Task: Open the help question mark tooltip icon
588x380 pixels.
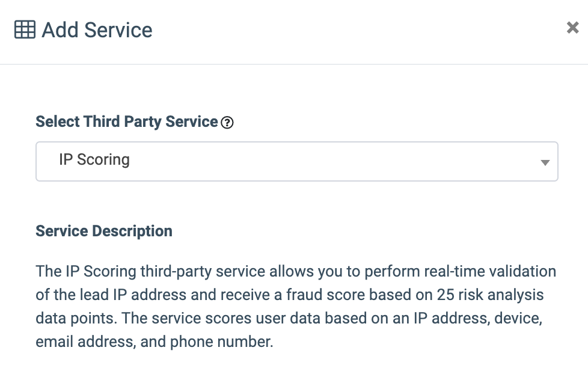Action: point(227,123)
